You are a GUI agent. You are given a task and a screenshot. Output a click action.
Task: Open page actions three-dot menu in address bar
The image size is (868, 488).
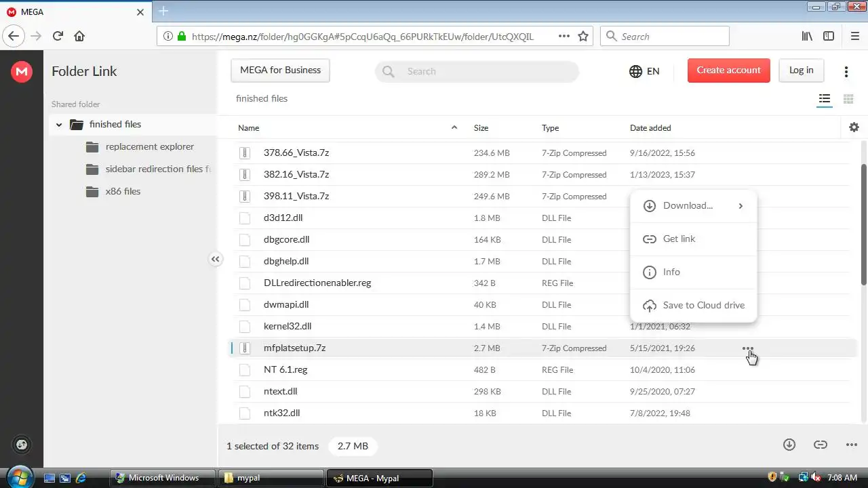564,37
